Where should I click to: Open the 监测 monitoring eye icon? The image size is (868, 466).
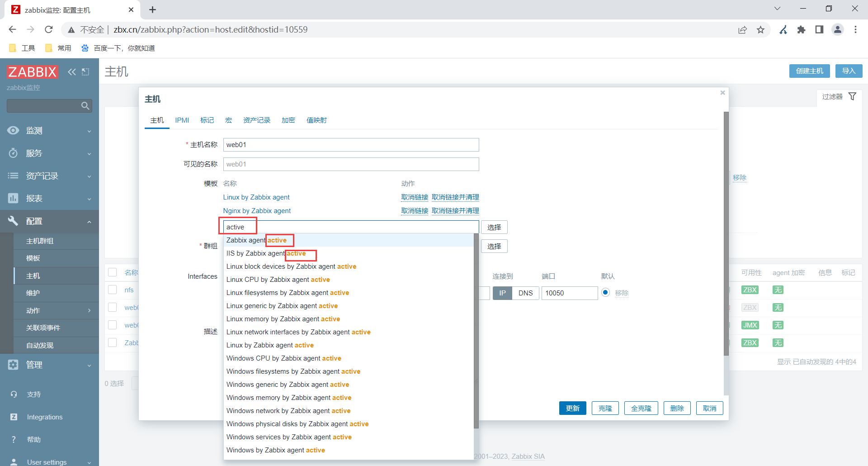(x=13, y=130)
